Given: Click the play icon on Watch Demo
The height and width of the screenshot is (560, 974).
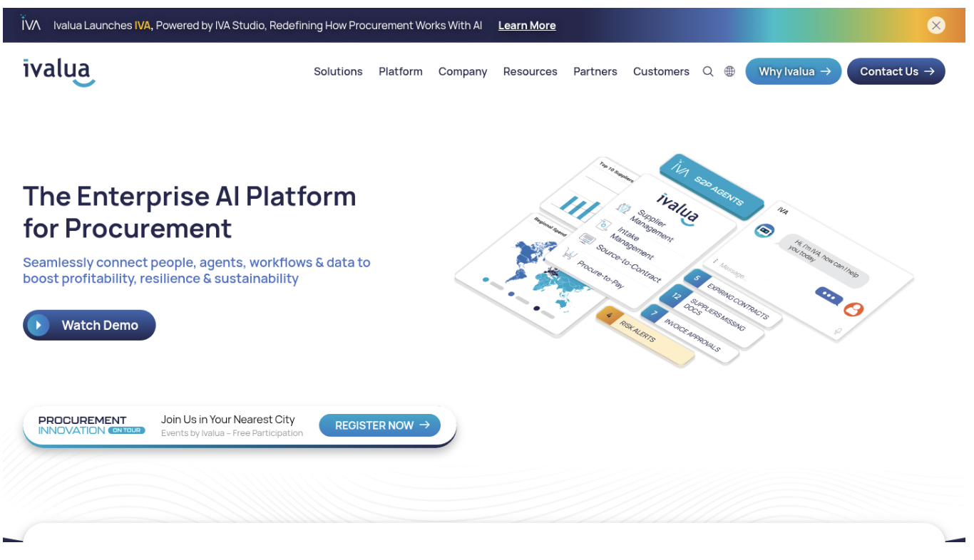Looking at the screenshot, I should point(38,325).
